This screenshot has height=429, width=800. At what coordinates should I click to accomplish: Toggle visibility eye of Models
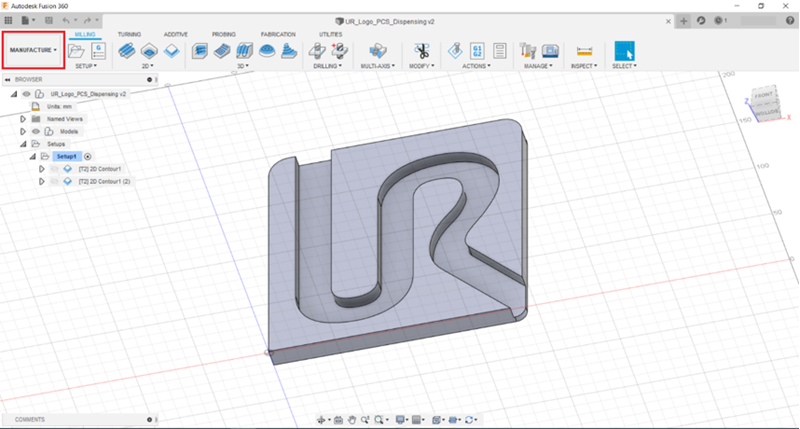36,131
